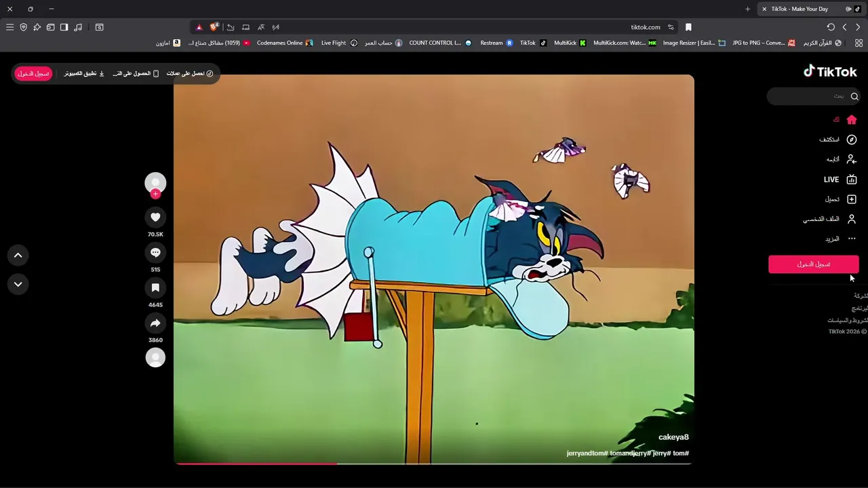The width and height of the screenshot is (868, 488).
Task: Open the Program (البرنامج) footer link
Action: (861, 308)
